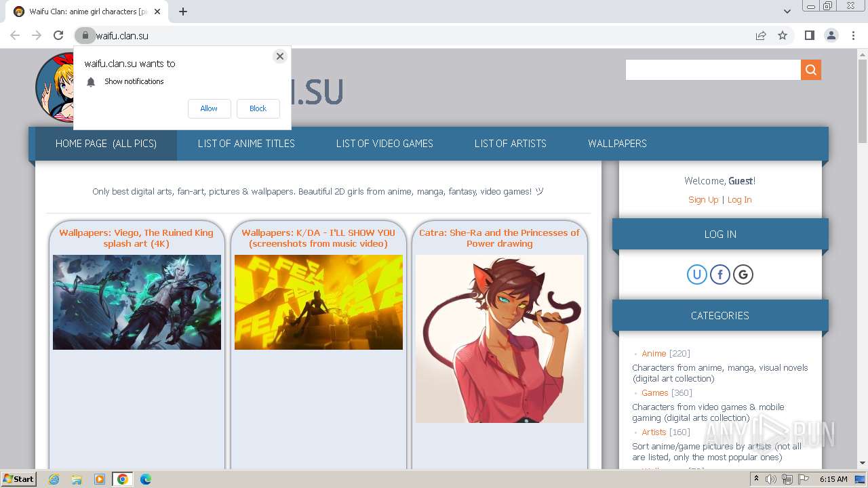The image size is (868, 488).
Task: Click the taskbar clock
Action: 833,479
